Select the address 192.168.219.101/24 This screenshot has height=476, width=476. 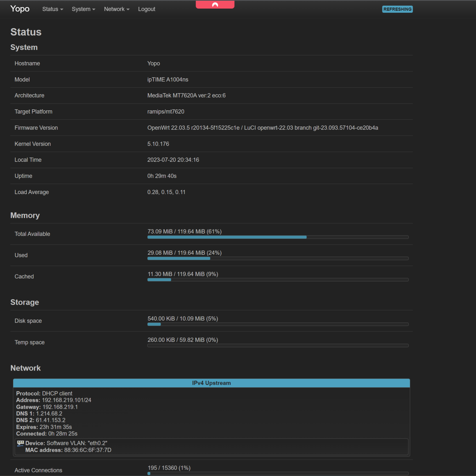(x=67, y=400)
